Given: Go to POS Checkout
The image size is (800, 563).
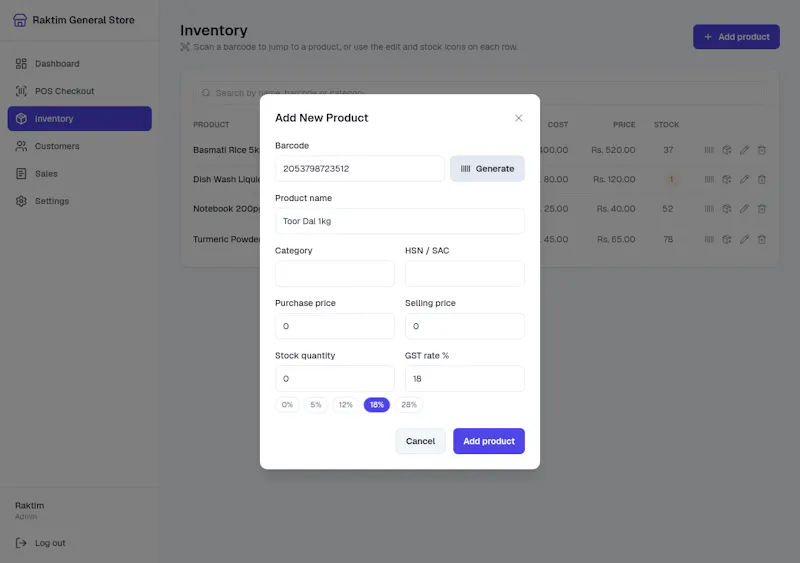Looking at the screenshot, I should [80, 91].
